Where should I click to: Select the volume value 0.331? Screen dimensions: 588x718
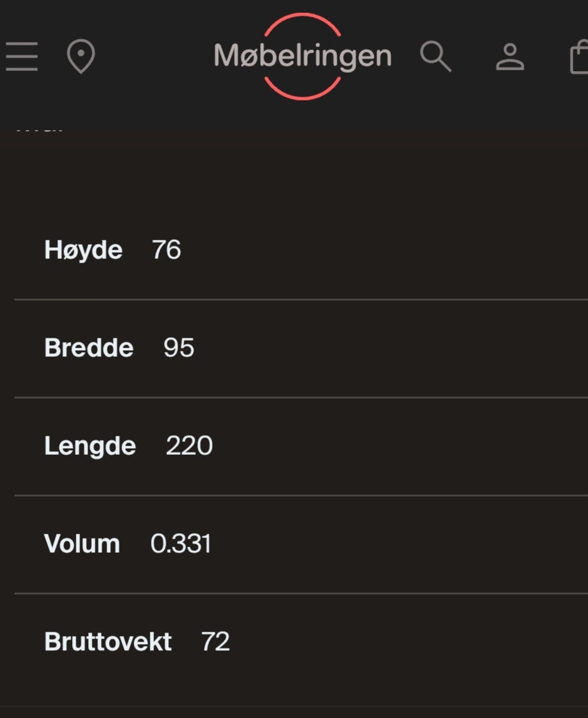pos(181,544)
